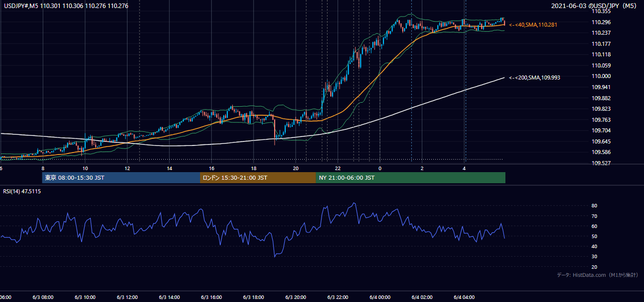Click hour tick label 18 above session bars
Screen dimensions: 644x302
(253, 168)
